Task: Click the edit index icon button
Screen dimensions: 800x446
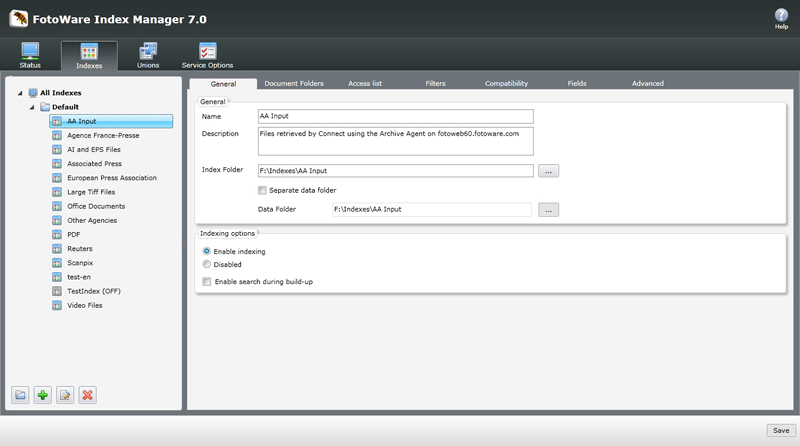Action: [x=65, y=395]
